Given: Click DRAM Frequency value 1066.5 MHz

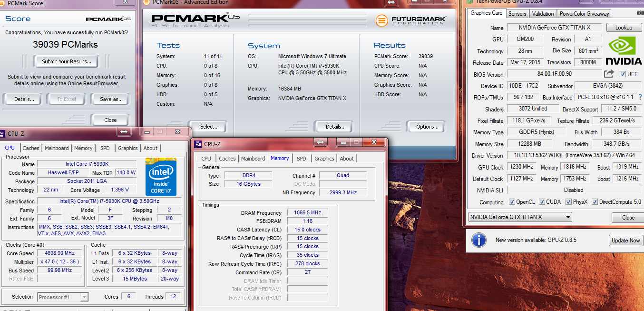Looking at the screenshot, I should pyautogui.click(x=307, y=213).
